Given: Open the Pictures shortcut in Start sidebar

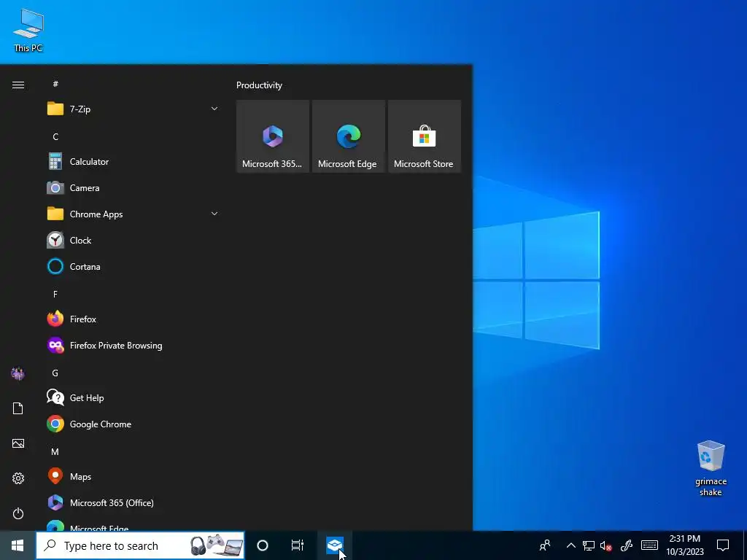Looking at the screenshot, I should [x=18, y=444].
